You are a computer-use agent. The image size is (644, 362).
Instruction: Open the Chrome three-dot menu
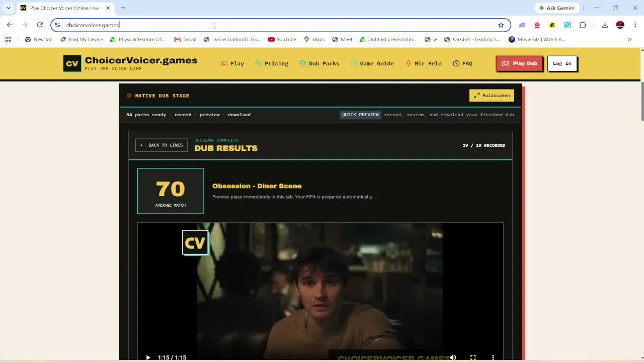[635, 25]
